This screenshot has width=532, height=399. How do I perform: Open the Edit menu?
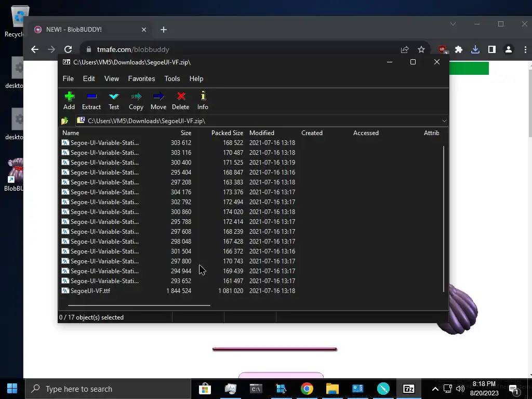click(x=89, y=79)
